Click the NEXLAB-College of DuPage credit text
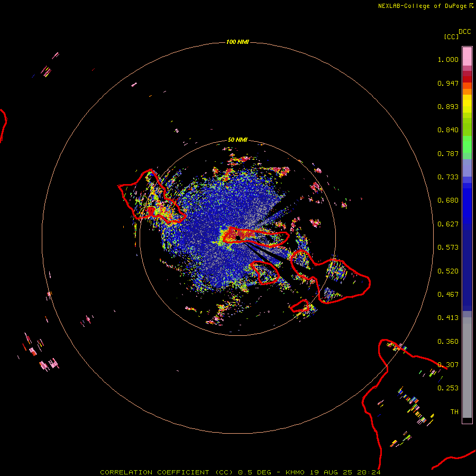 422,6
